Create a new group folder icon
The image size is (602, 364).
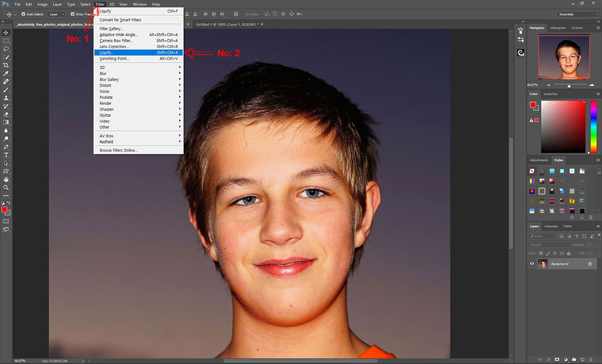574,359
